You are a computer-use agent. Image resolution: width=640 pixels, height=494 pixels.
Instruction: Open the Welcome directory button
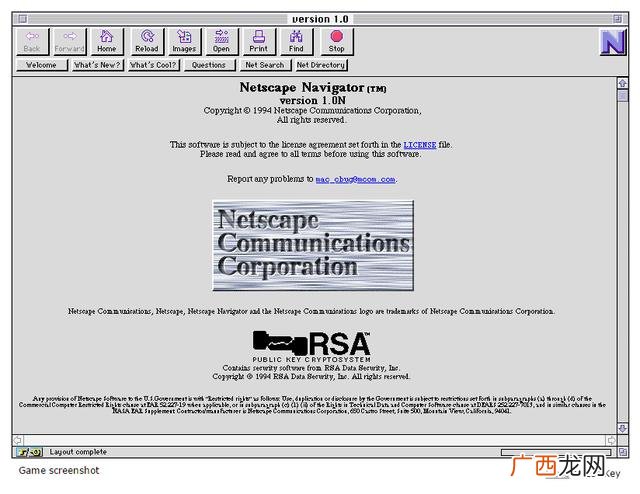pos(42,65)
